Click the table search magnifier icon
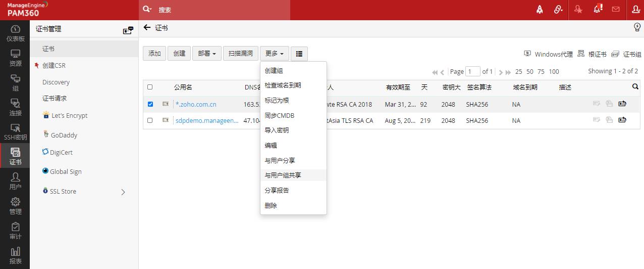644x269 pixels. (x=635, y=87)
